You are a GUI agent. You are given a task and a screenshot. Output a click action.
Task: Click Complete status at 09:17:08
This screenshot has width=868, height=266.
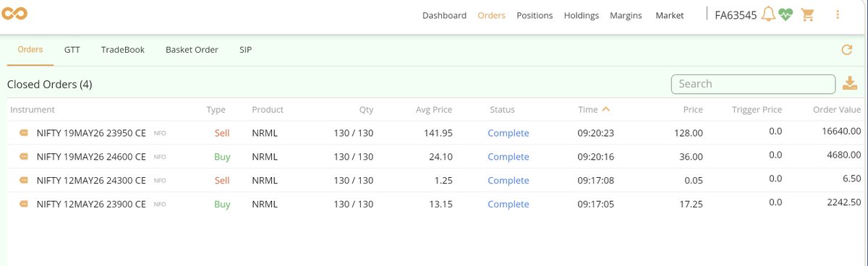pyautogui.click(x=509, y=181)
